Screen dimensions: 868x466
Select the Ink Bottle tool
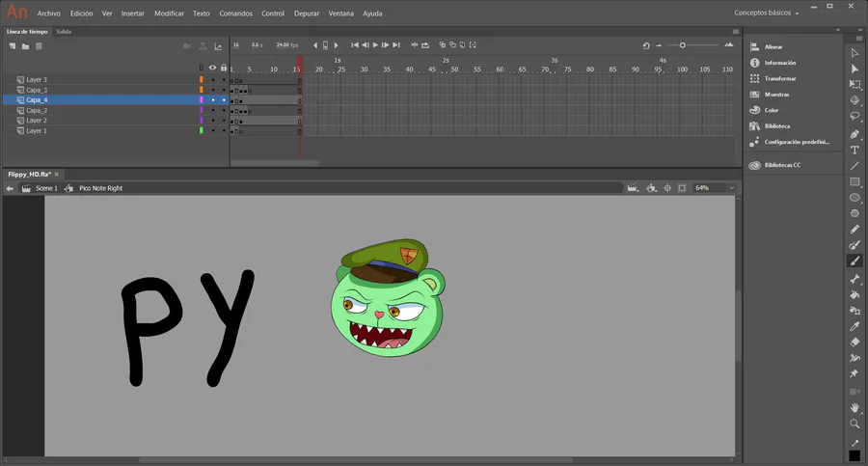pos(854,311)
